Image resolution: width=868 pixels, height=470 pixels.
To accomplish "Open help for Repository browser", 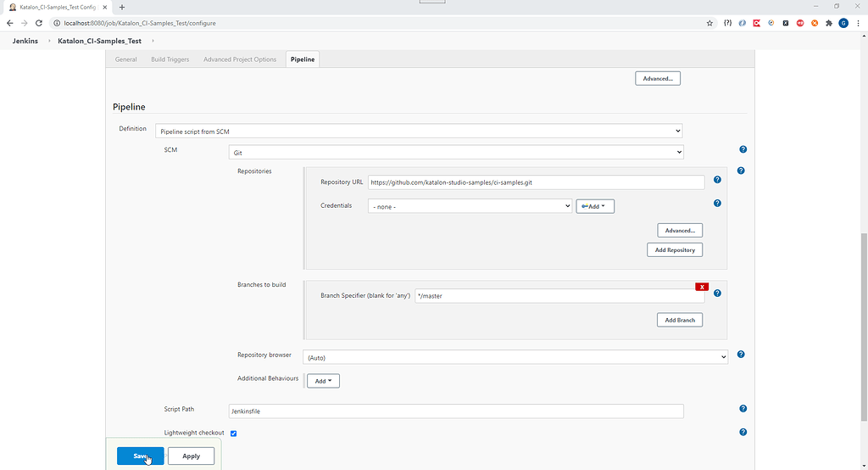I will (x=741, y=354).
